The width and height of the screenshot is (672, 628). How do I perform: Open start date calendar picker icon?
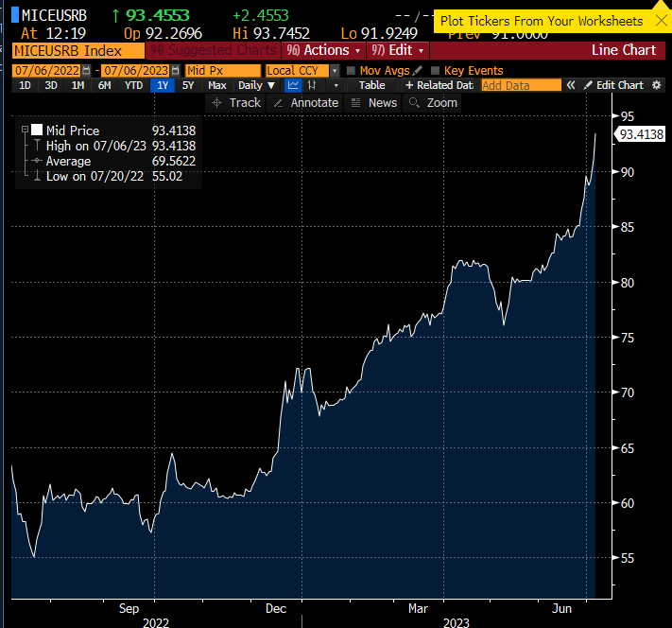click(x=86, y=70)
